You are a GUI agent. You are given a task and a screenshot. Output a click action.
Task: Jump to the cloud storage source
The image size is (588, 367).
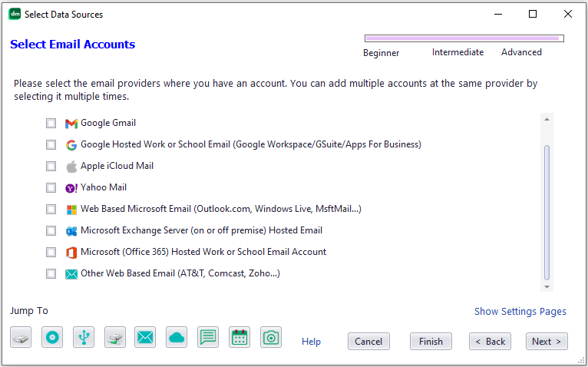tap(177, 337)
